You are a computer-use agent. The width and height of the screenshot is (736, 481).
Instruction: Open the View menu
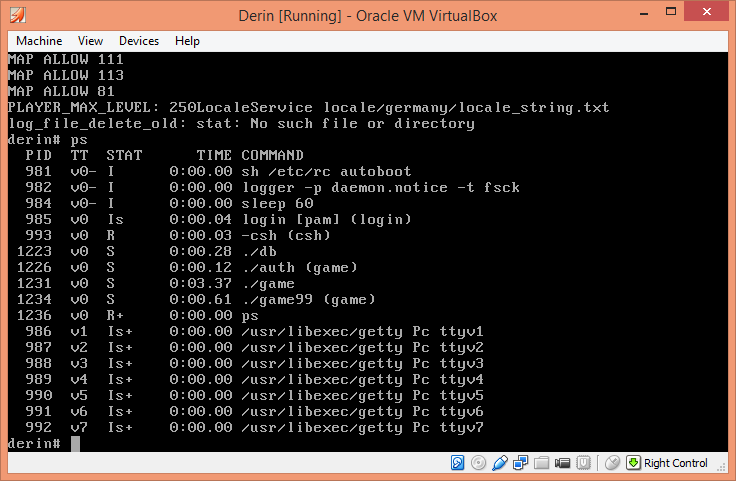pyautogui.click(x=90, y=41)
